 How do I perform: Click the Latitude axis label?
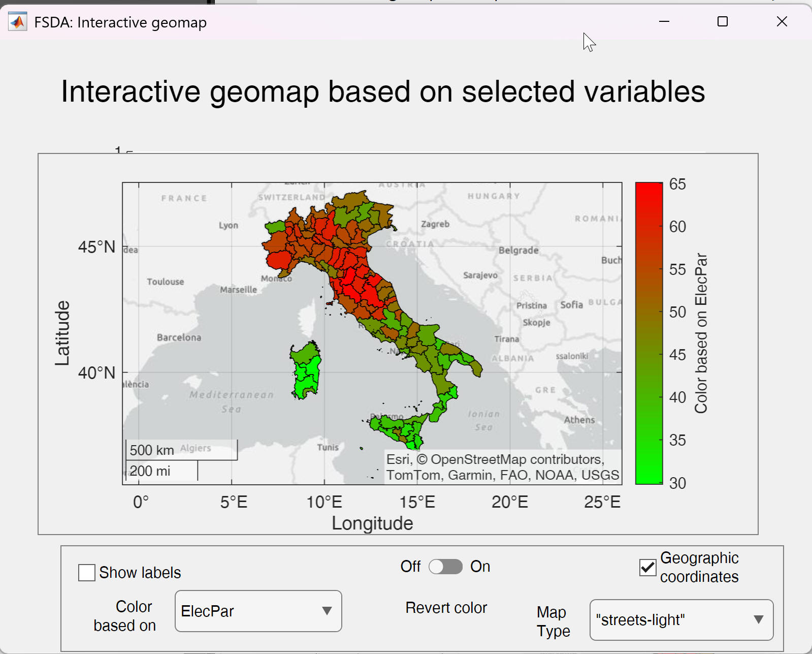pos(62,333)
